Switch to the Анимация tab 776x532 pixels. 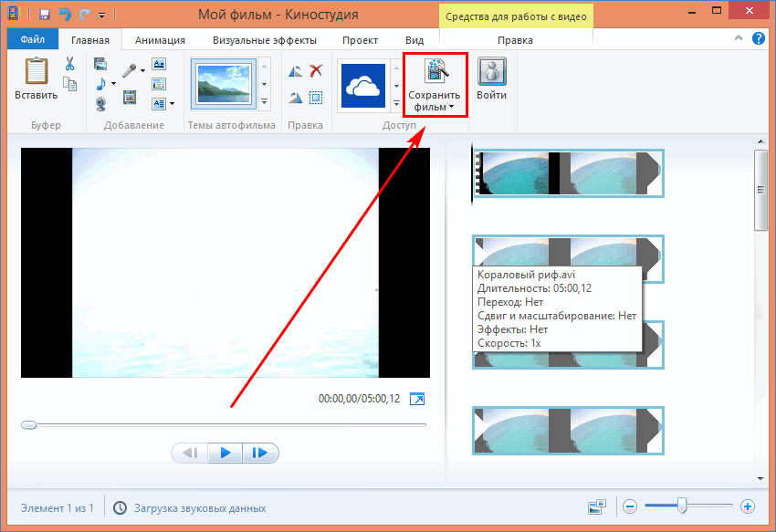[160, 40]
